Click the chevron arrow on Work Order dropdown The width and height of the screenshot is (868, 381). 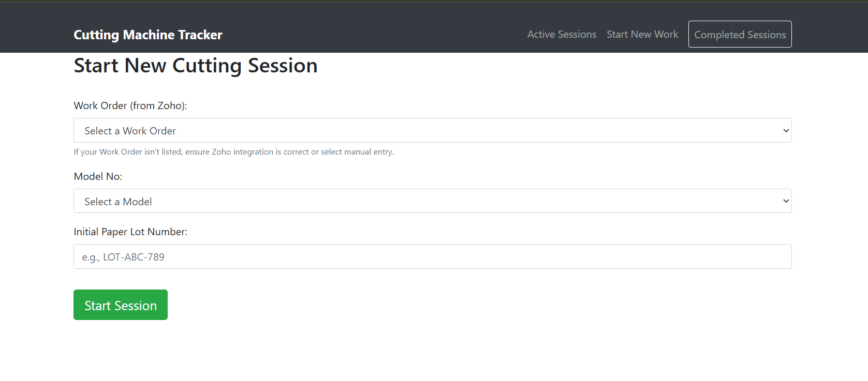[x=786, y=131]
